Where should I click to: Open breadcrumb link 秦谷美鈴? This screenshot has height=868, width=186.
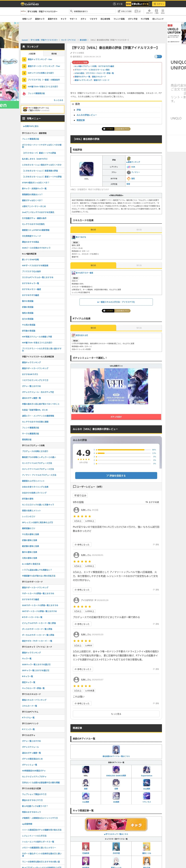point(83,40)
